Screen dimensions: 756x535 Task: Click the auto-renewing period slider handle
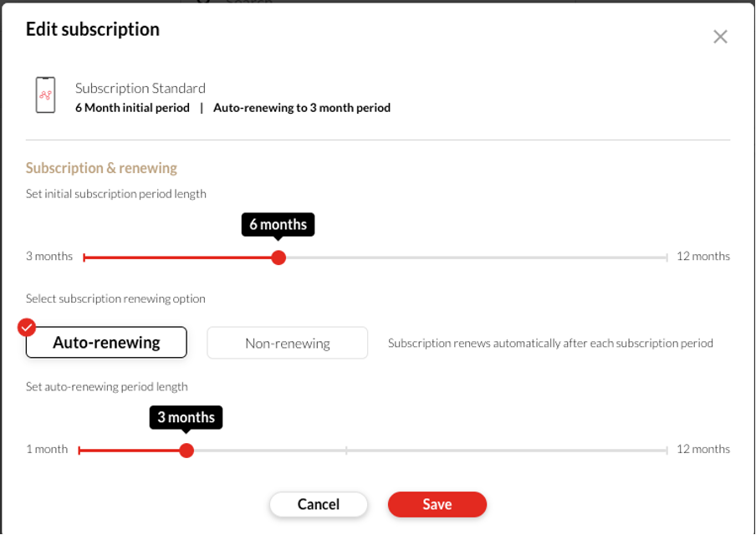tap(186, 451)
